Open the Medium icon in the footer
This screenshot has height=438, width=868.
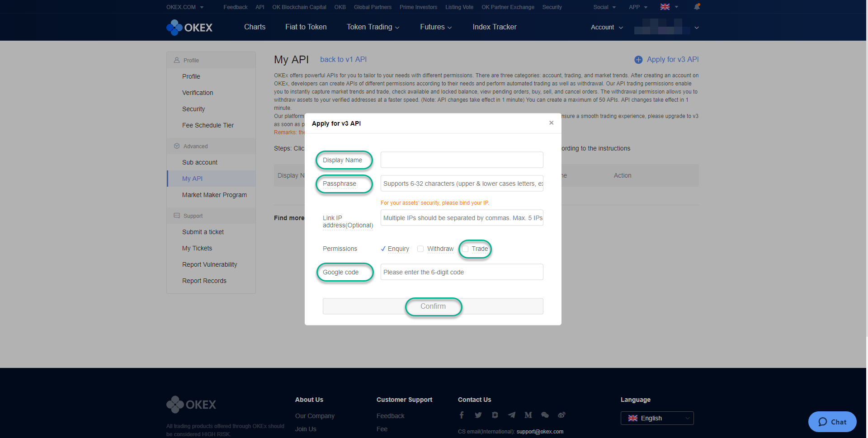pos(528,414)
